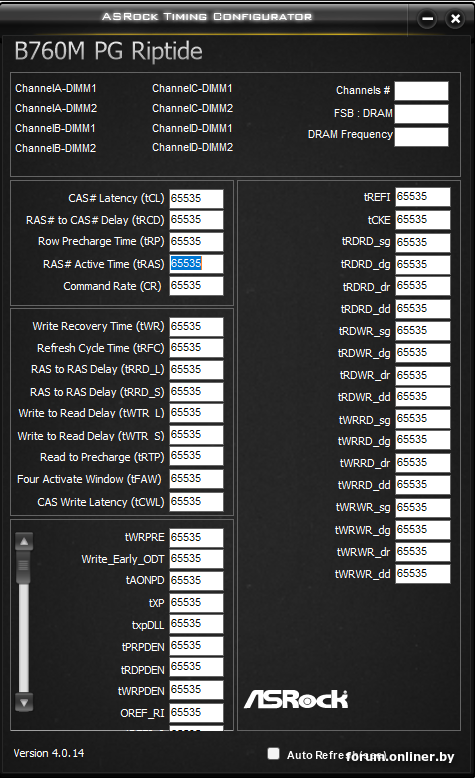Focus the tWRRD_dr value field
475x778 pixels.
point(422,463)
